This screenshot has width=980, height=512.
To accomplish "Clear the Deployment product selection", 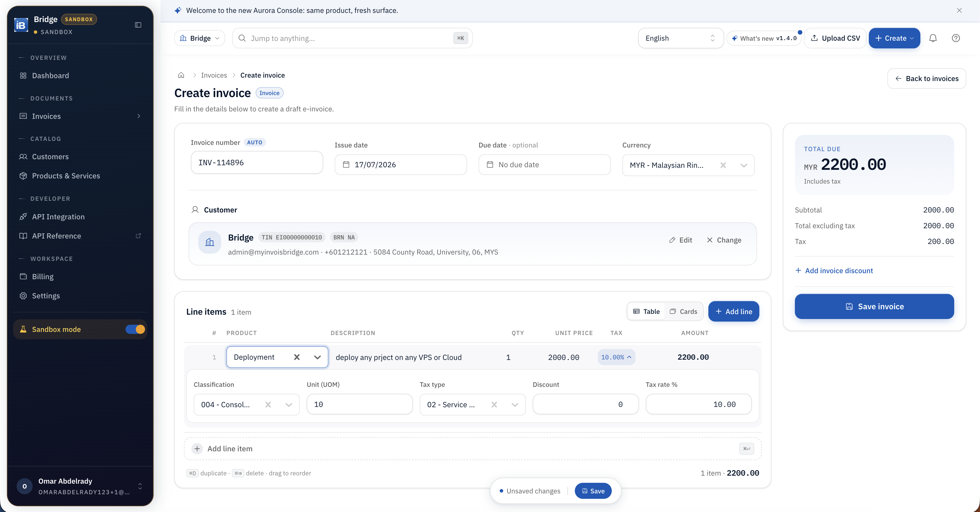I will pyautogui.click(x=297, y=357).
